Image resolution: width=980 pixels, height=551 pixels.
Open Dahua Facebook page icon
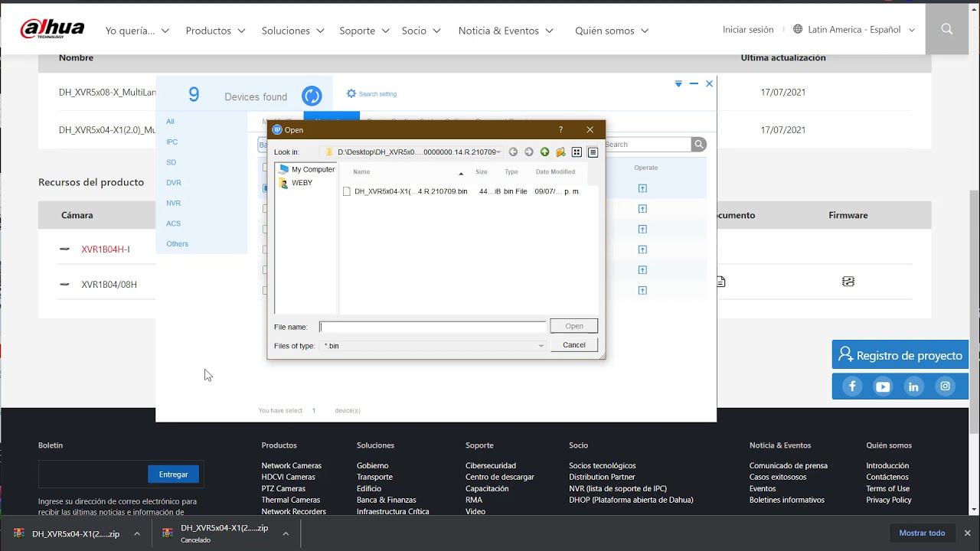[852, 386]
